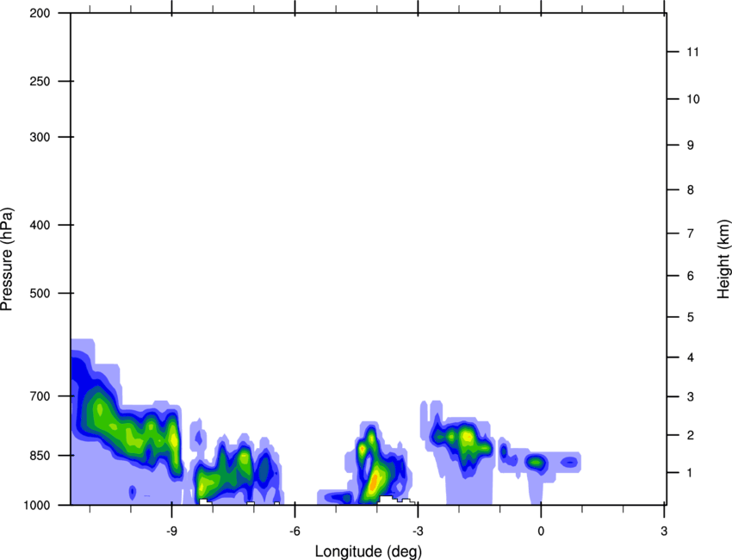Click the yellow contour peak near longitude -4
Image resolution: width=732 pixels, height=560 pixels.
(375, 481)
